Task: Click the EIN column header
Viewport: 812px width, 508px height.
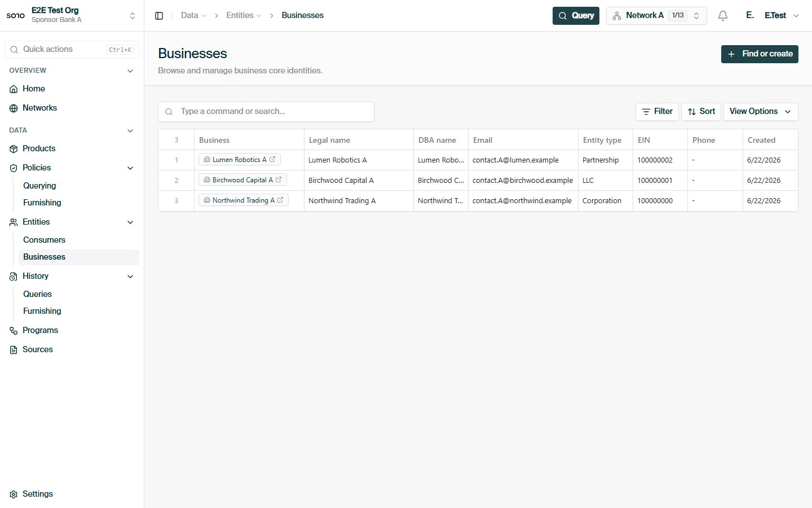Action: tap(660, 140)
